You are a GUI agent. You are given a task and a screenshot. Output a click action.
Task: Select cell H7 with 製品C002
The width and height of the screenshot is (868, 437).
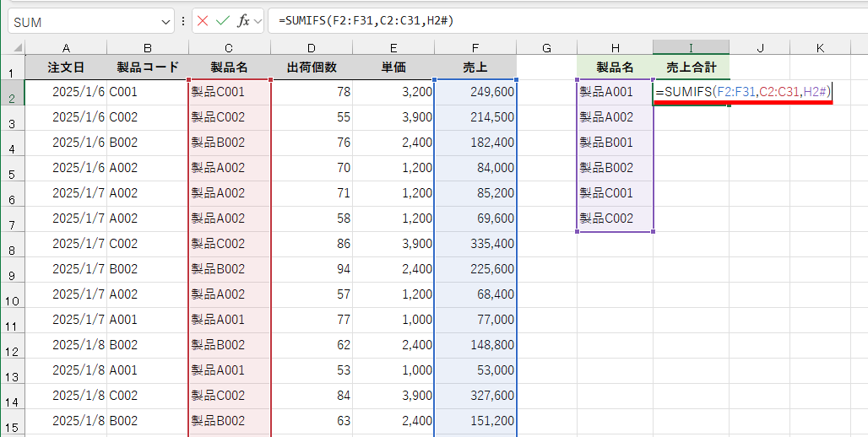pyautogui.click(x=615, y=218)
